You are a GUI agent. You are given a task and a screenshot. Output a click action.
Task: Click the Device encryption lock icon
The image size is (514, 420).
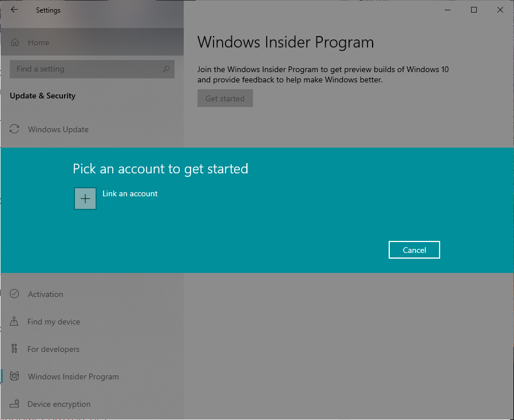coord(15,404)
